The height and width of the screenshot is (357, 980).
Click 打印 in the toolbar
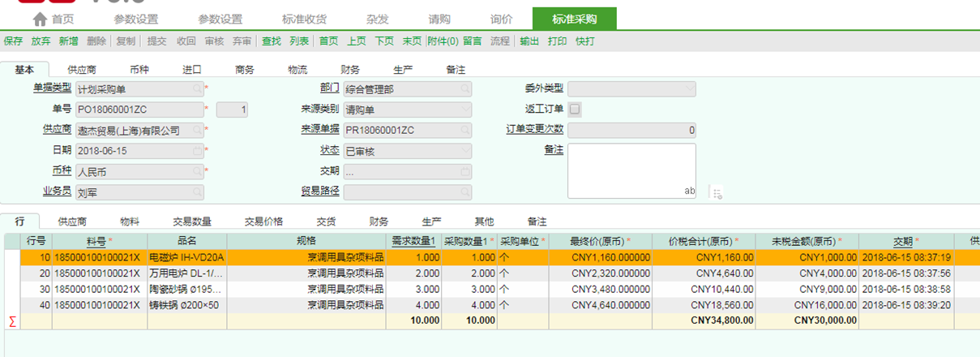557,41
